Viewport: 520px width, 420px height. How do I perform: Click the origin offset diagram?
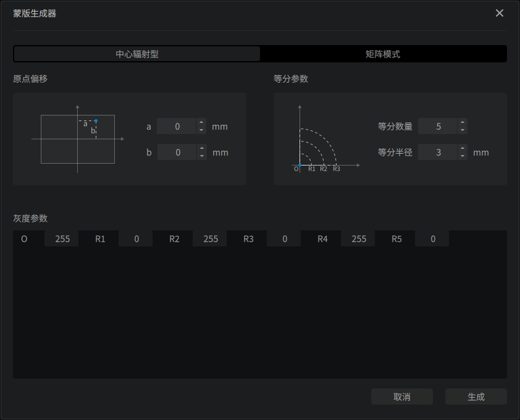(78, 139)
